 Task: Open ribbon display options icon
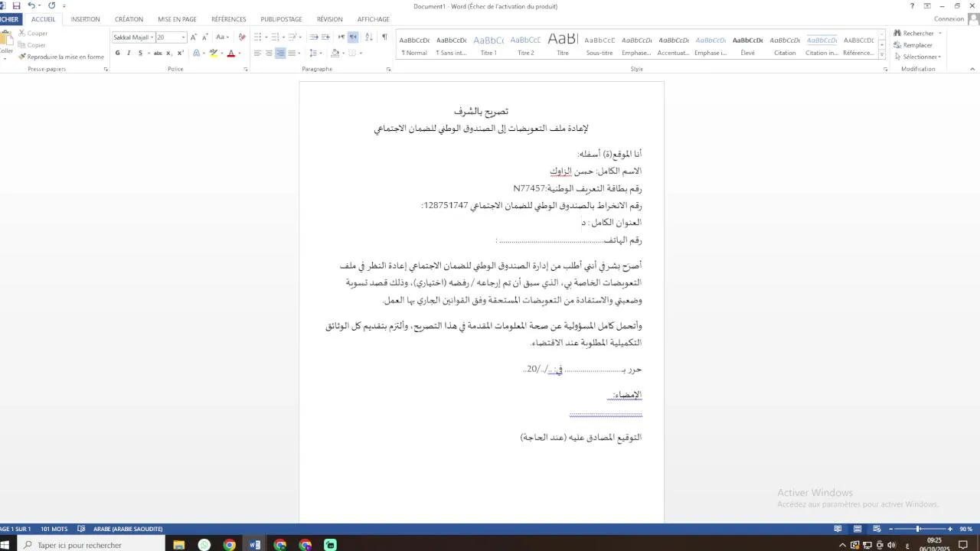[x=927, y=6]
